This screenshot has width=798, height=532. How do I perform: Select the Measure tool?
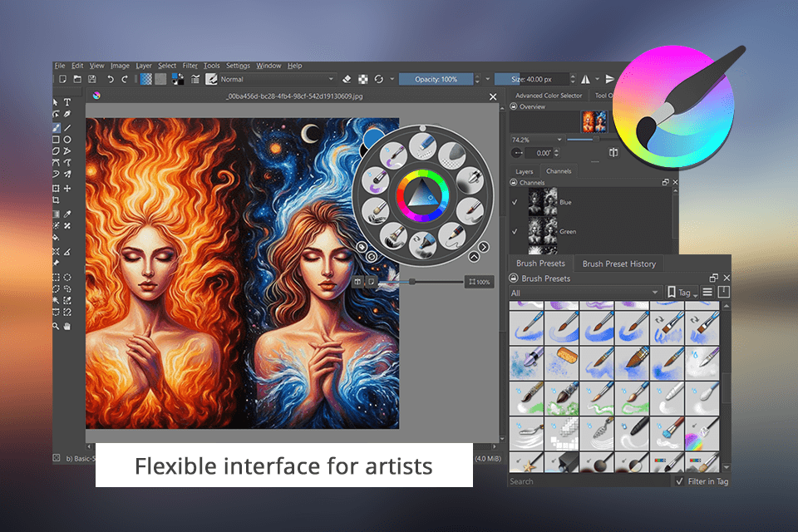[67, 252]
